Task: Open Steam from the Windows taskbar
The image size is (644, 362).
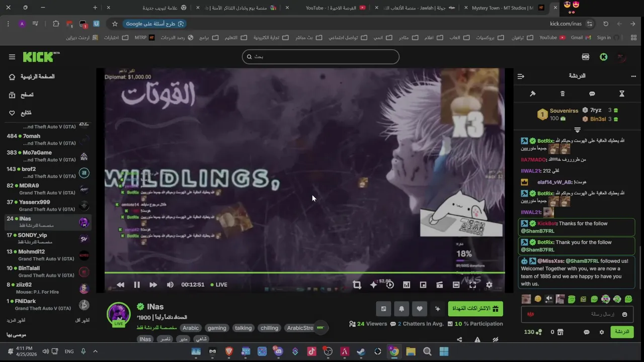Action: pyautogui.click(x=361, y=351)
